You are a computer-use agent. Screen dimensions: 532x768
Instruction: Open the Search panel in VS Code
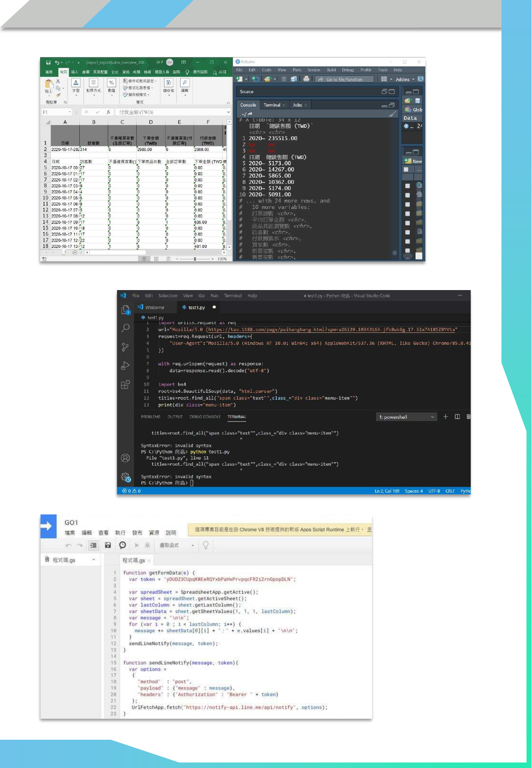coord(125,328)
